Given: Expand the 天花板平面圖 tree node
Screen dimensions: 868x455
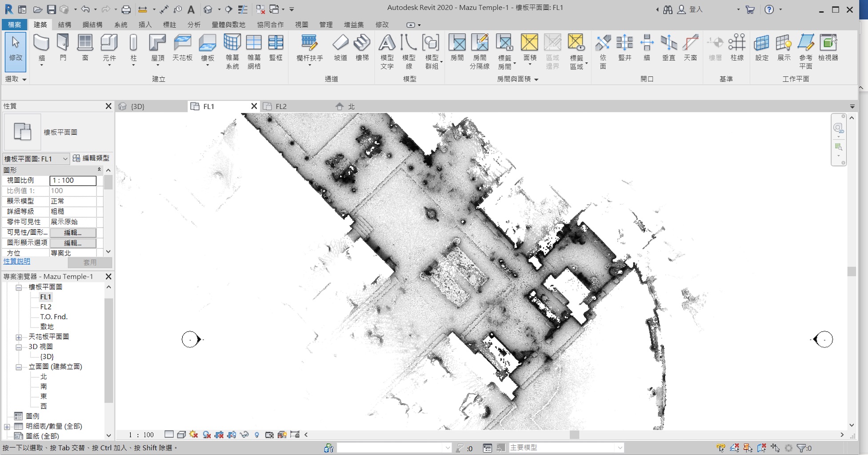Looking at the screenshot, I should [x=19, y=337].
